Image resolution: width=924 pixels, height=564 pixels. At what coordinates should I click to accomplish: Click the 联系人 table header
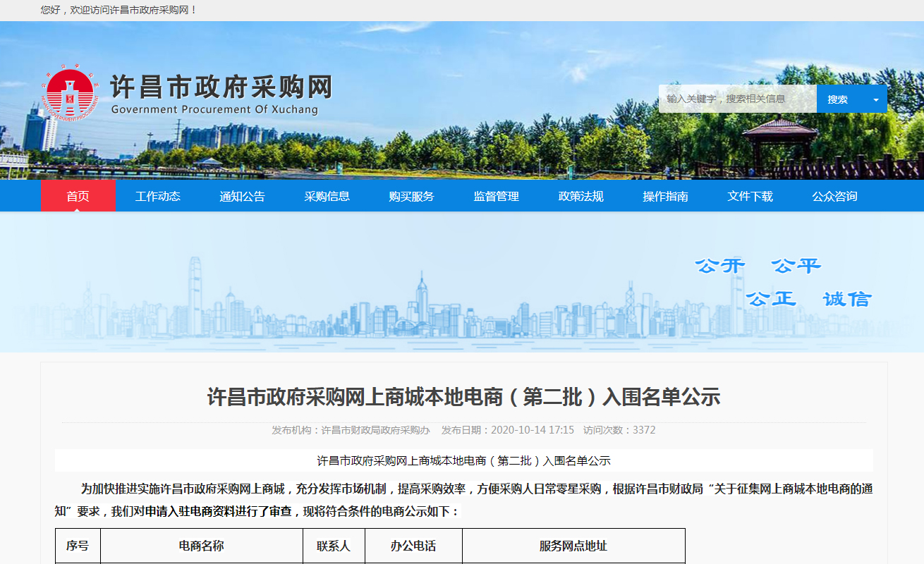334,546
